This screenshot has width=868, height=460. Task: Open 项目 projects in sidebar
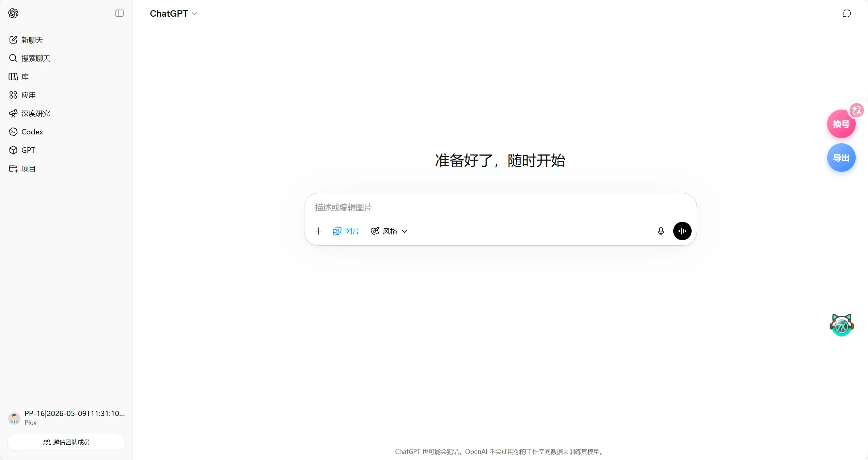66,168
